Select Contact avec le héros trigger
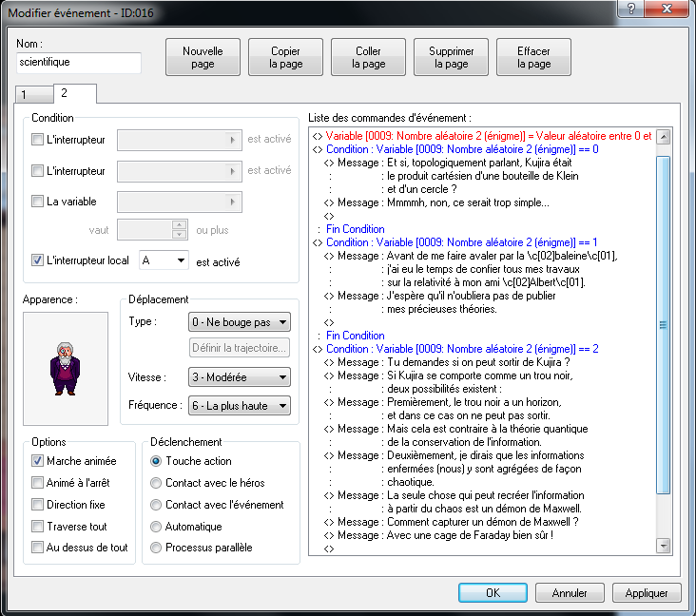This screenshot has width=696, height=616. click(156, 483)
